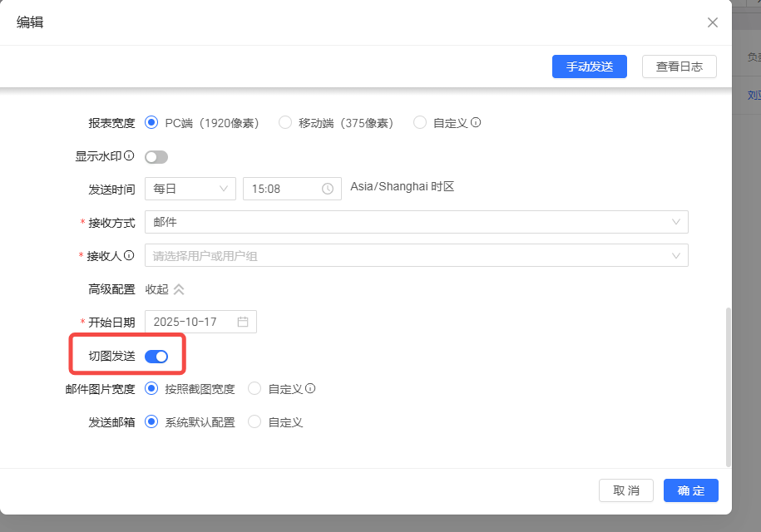Click the info icon next to 接收人
Screen dimensions: 761x532
pyautogui.click(x=129, y=256)
